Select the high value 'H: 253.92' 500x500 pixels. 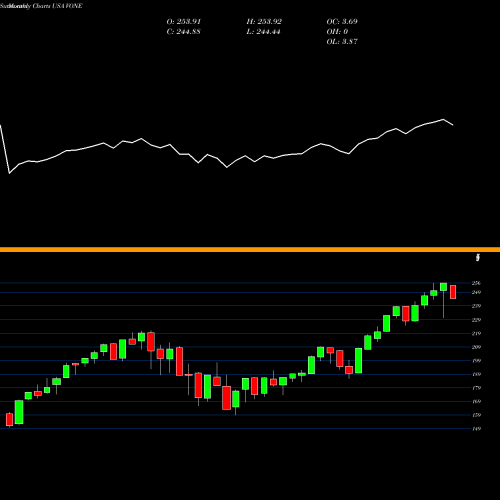[x=264, y=22]
